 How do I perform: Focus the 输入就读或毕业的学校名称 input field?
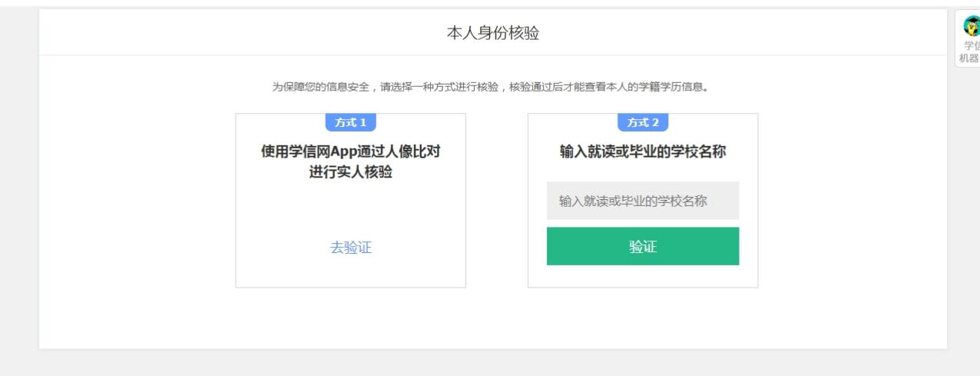click(643, 201)
